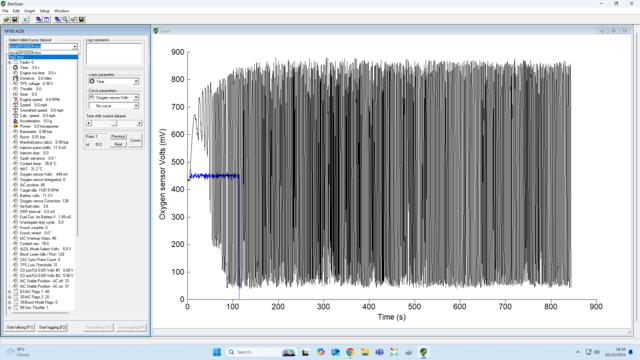Click the ElanScan taskbar icon
640x360 pixels.
423,352
